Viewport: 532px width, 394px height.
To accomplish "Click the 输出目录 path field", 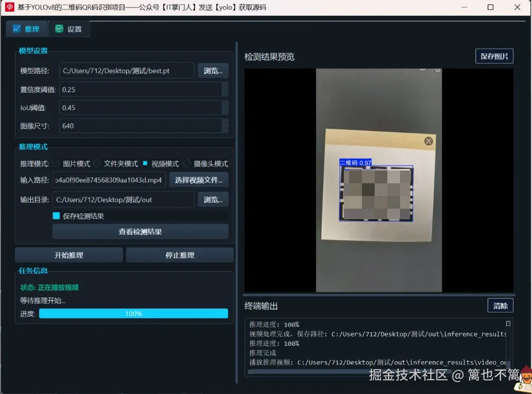I will coord(123,199).
